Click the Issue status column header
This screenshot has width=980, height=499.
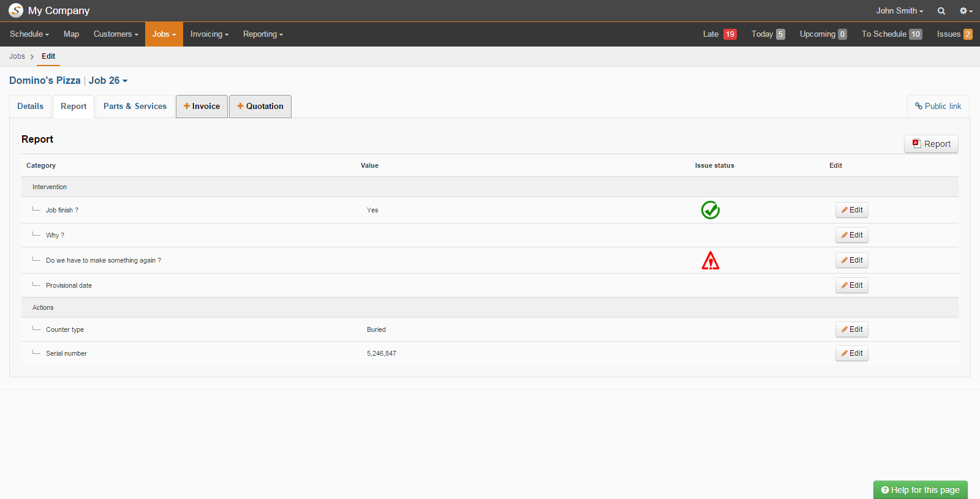(714, 165)
